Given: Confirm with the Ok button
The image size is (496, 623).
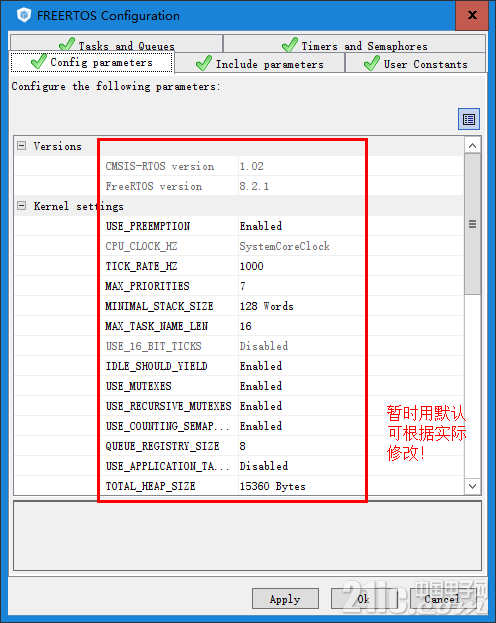Looking at the screenshot, I should (x=364, y=599).
